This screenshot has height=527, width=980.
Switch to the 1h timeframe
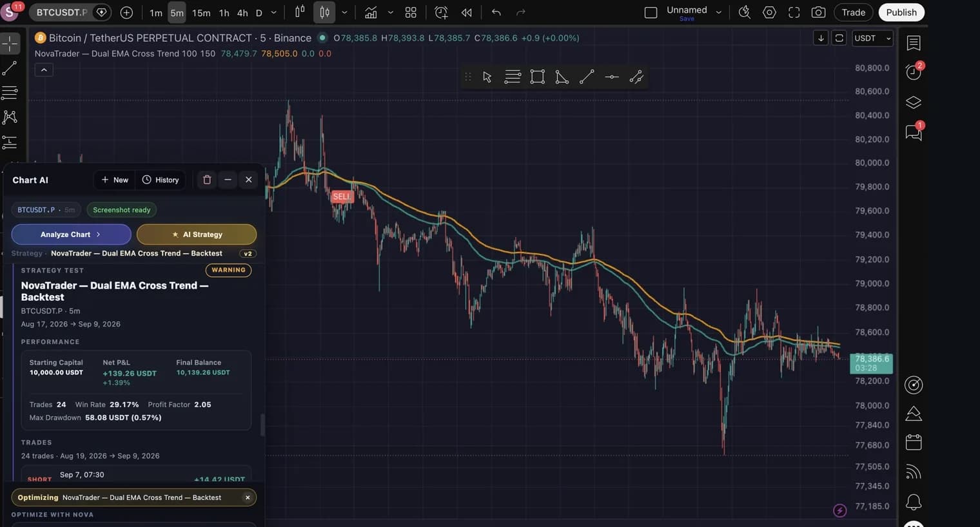point(224,12)
